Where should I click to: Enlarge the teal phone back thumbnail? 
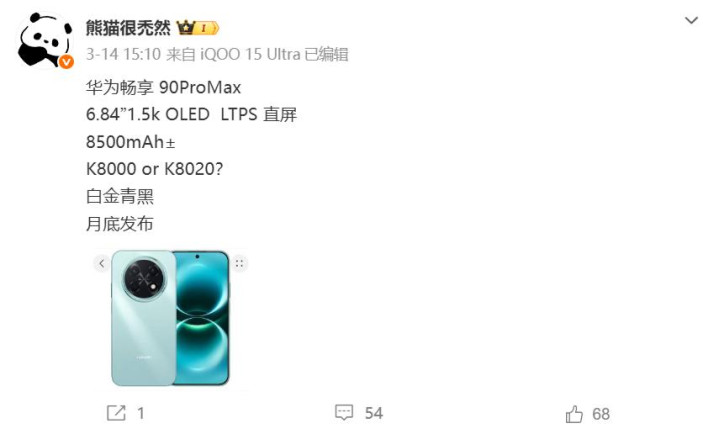[x=144, y=318]
